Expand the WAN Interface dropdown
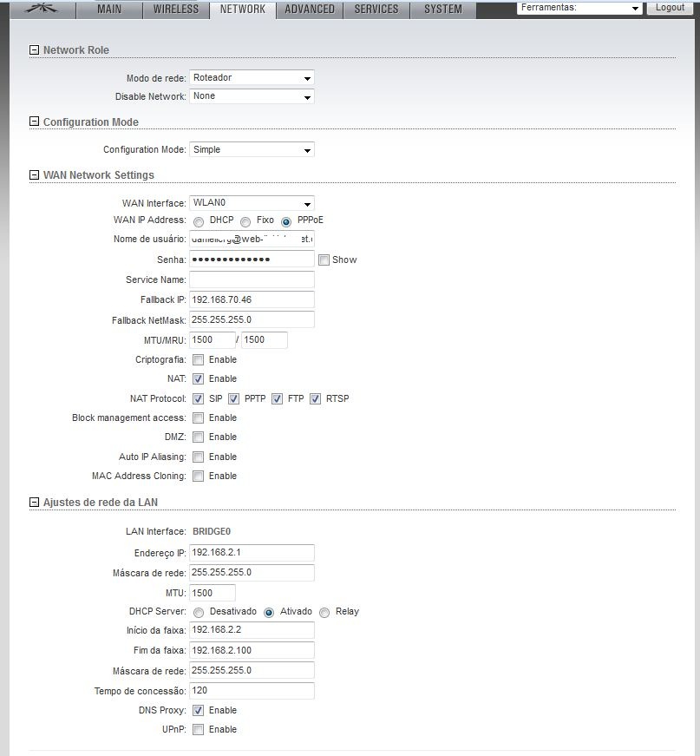This screenshot has width=700, height=756. pyautogui.click(x=252, y=203)
